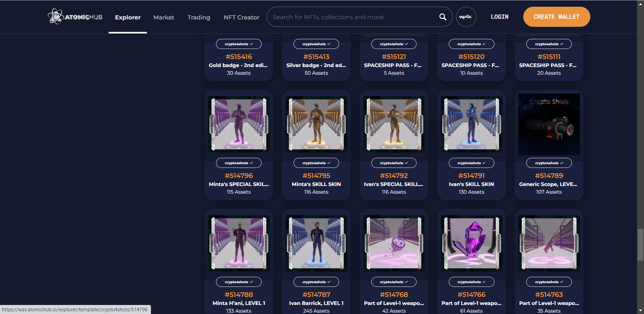The height and width of the screenshot is (314, 644).
Task: Select the Minta H'ani character image
Action: pos(238,243)
